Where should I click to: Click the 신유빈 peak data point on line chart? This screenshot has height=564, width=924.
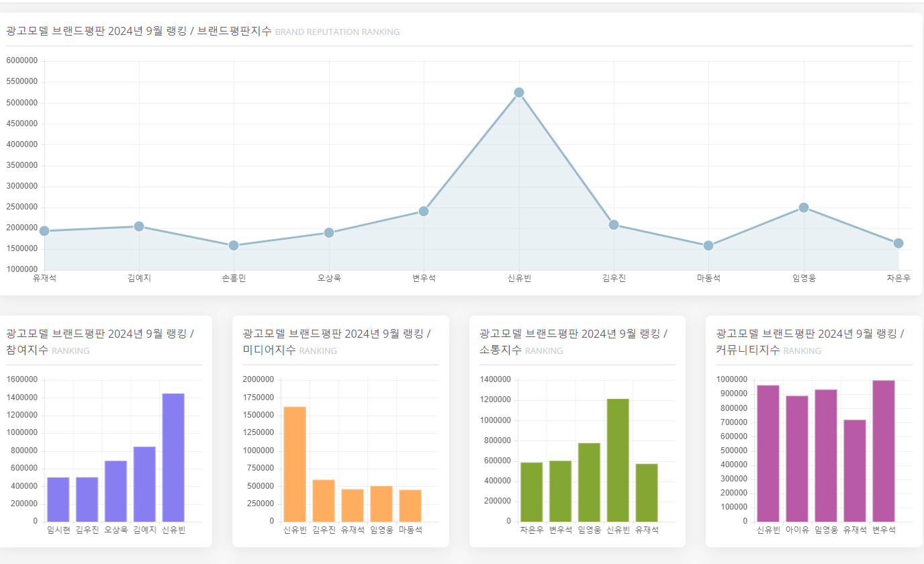tap(519, 93)
